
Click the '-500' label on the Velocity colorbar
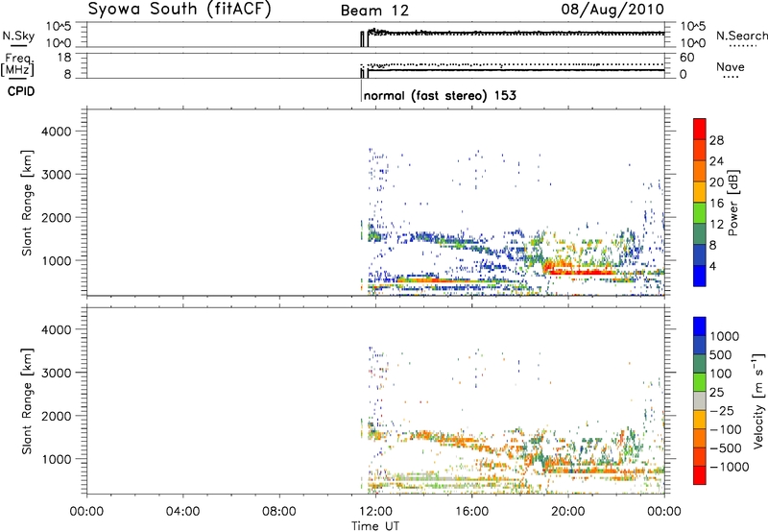[726, 448]
